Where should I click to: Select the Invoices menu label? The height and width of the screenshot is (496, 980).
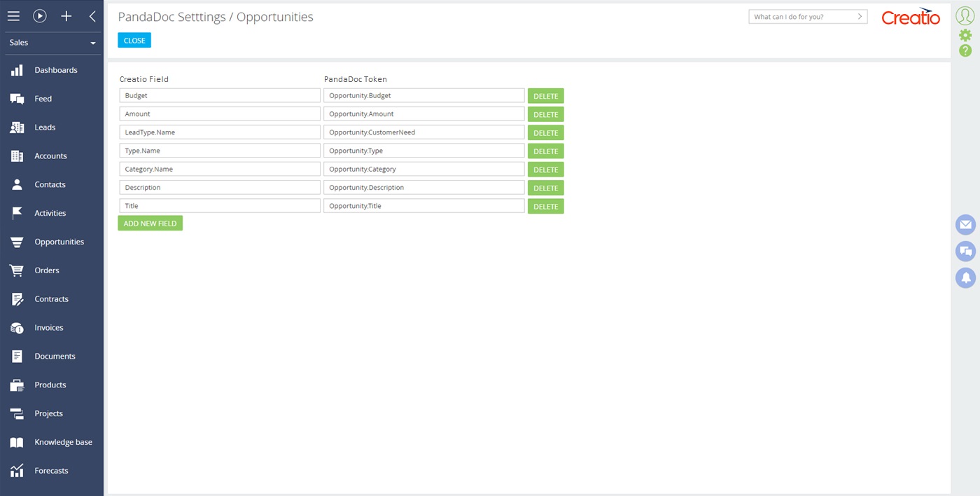[x=49, y=328]
